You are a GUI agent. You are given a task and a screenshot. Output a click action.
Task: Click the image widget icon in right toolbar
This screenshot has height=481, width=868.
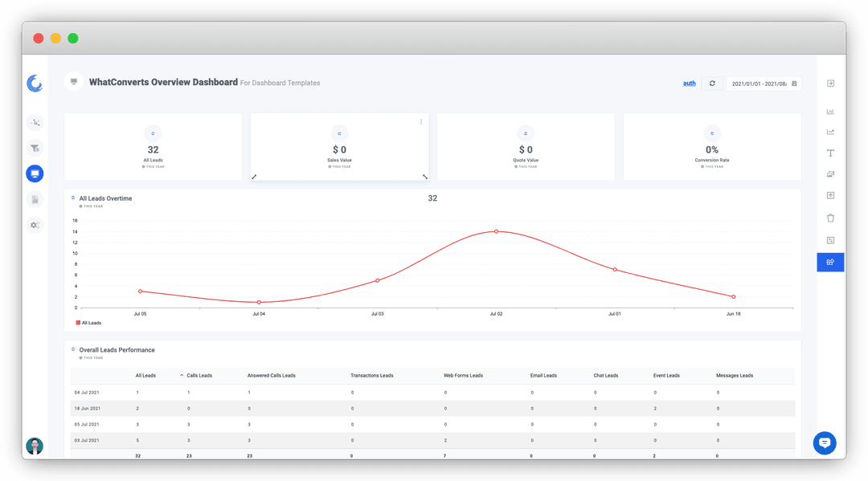pyautogui.click(x=830, y=174)
